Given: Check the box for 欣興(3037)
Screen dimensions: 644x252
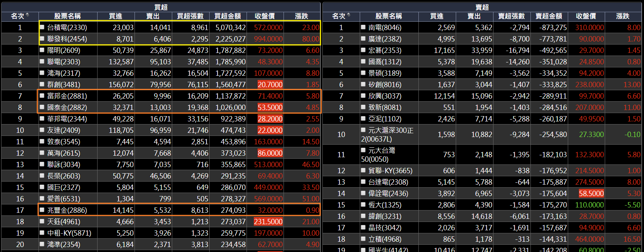Looking at the screenshot, I should pyautogui.click(x=364, y=96).
